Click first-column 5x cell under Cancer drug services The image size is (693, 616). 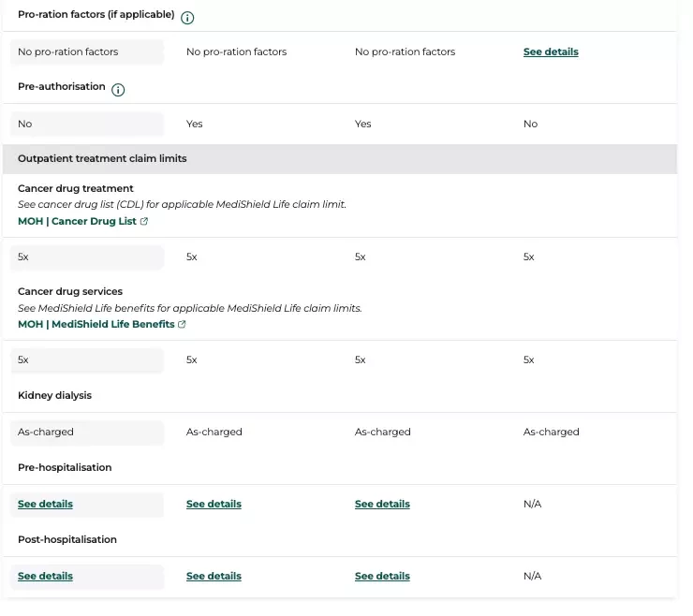coord(87,360)
